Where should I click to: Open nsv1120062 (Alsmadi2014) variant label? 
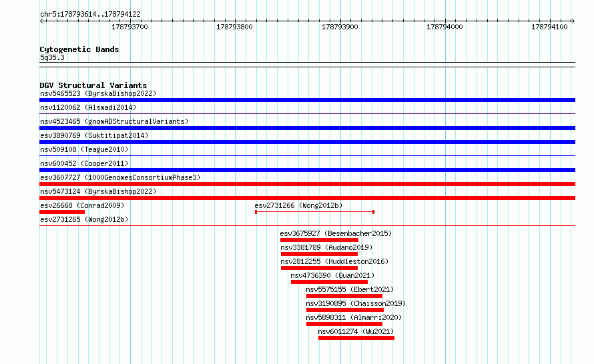click(x=88, y=107)
